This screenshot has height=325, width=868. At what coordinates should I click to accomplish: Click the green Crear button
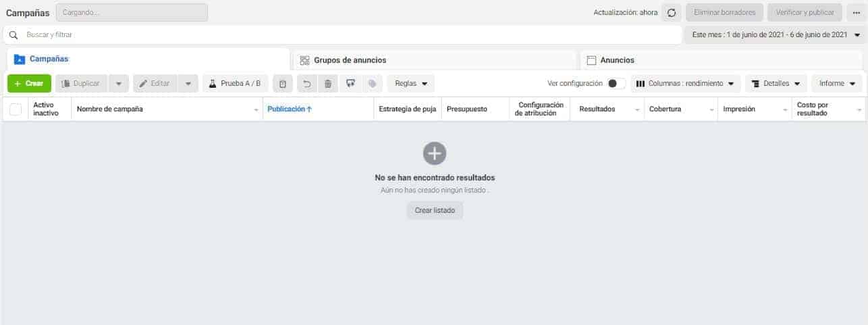tap(29, 84)
